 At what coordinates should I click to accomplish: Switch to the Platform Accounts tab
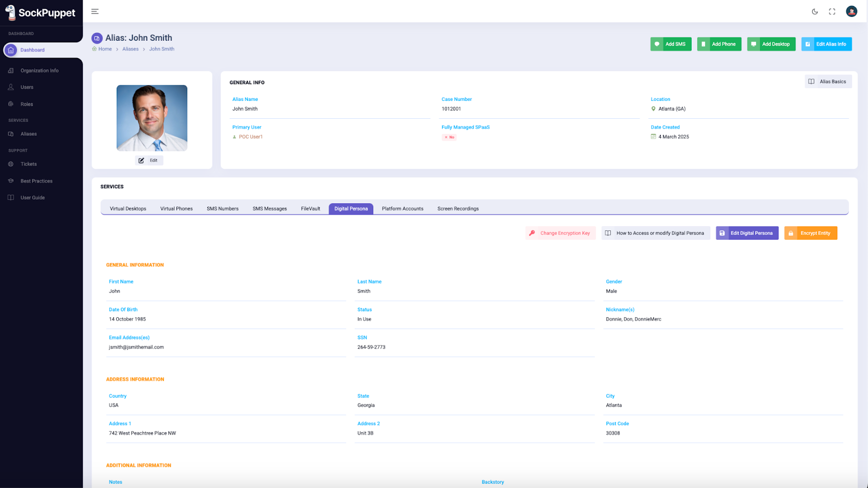click(x=403, y=209)
